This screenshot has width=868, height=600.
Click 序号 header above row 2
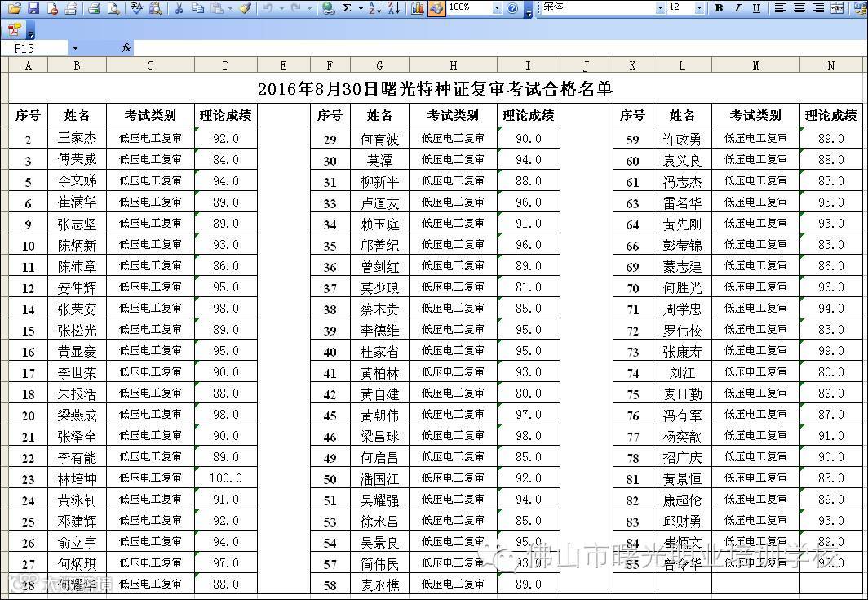(29, 115)
